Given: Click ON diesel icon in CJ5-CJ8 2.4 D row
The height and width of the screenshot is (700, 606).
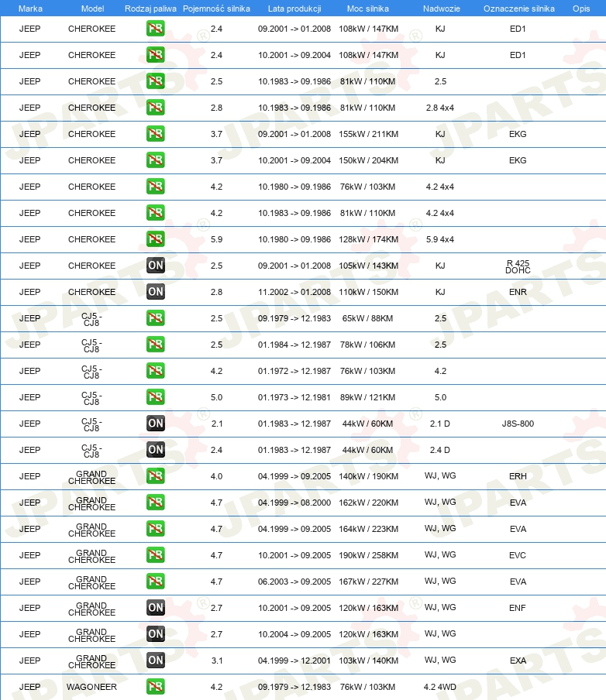Looking at the screenshot, I should pyautogui.click(x=156, y=450).
